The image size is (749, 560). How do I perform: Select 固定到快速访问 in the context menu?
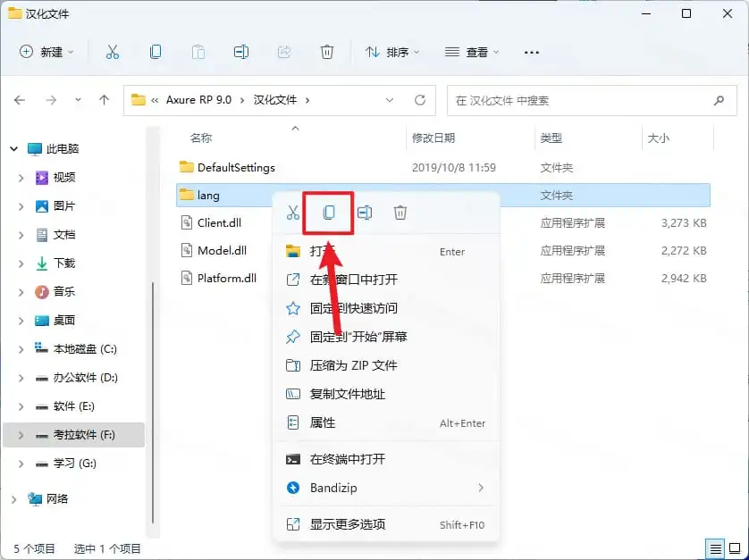(x=385, y=308)
